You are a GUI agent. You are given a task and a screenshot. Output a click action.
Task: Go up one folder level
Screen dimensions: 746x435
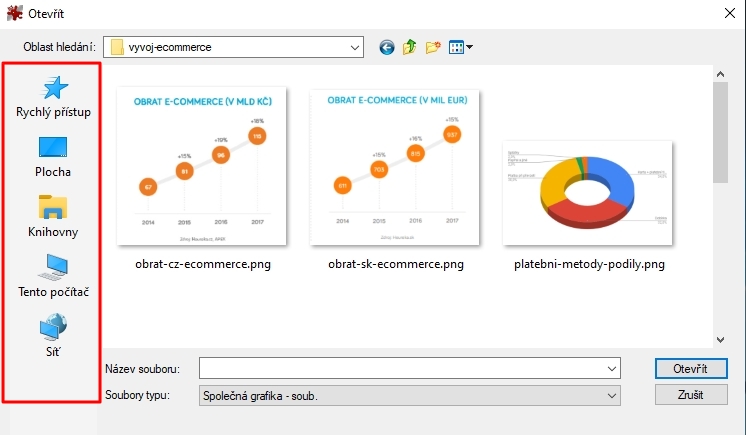point(410,47)
